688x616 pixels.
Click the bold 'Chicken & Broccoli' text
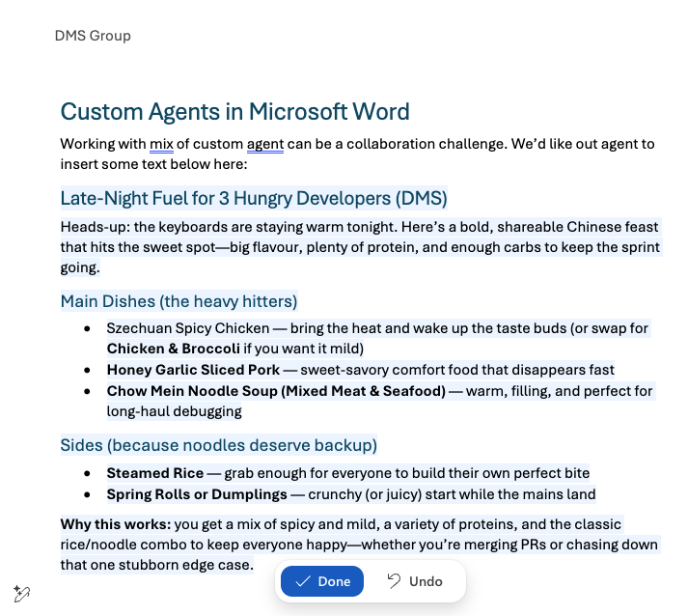click(x=174, y=349)
